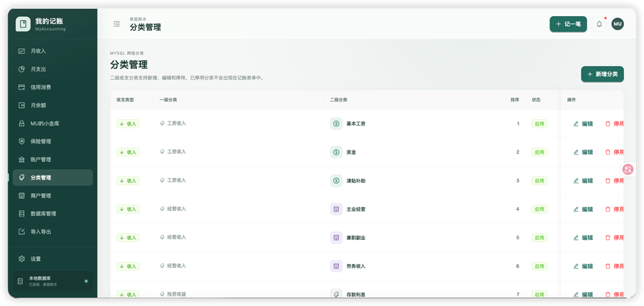Open the MU user avatar menu
The height and width of the screenshot is (306, 644).
tap(617, 24)
